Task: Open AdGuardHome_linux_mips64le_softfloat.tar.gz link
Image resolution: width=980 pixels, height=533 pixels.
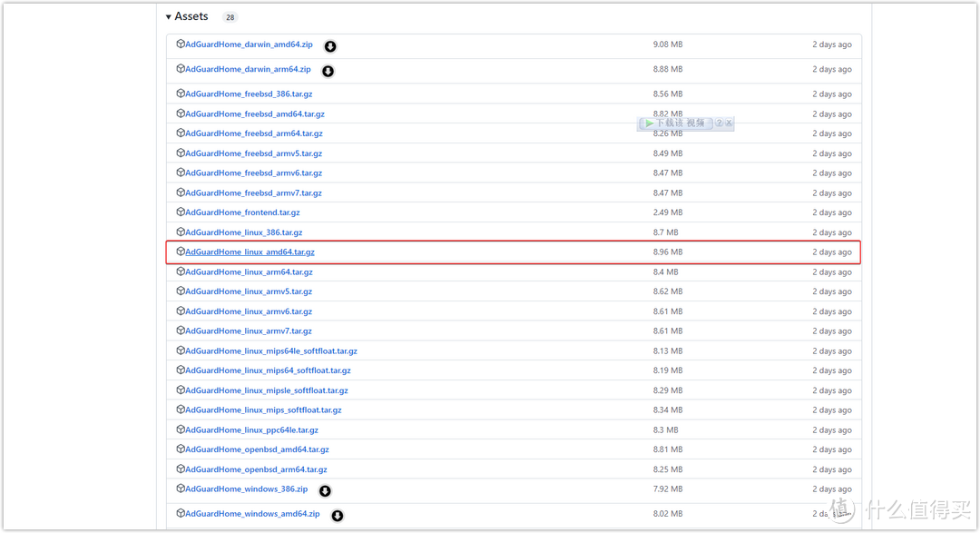Action: point(271,351)
